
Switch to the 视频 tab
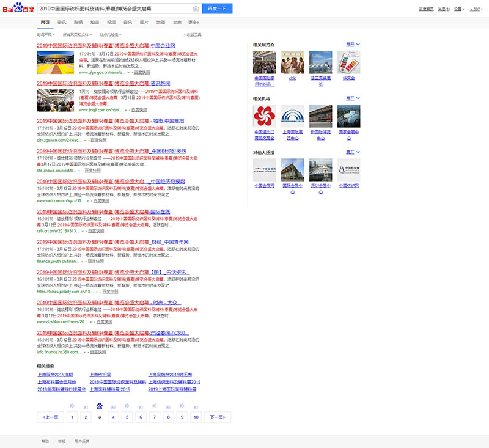click(x=111, y=23)
